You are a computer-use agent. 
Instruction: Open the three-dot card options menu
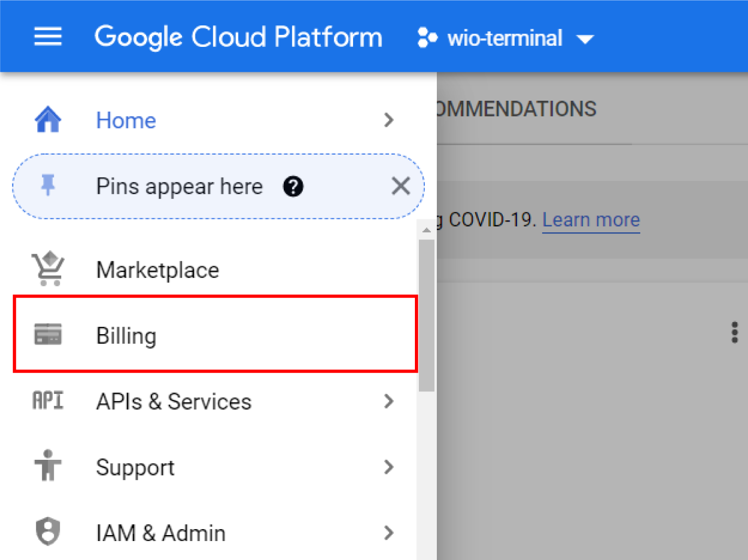[x=735, y=332]
